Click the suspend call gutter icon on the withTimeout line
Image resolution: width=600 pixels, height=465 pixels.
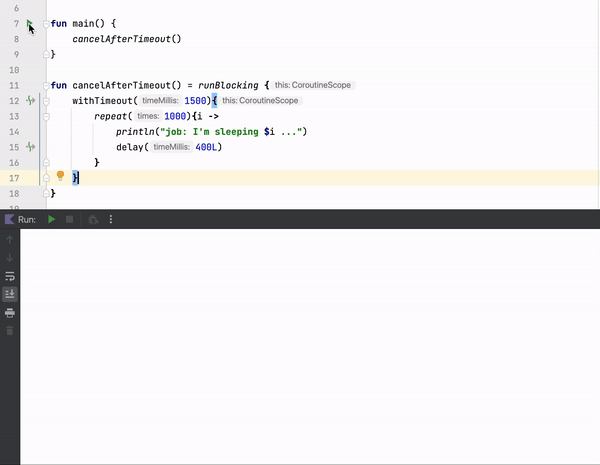point(31,101)
